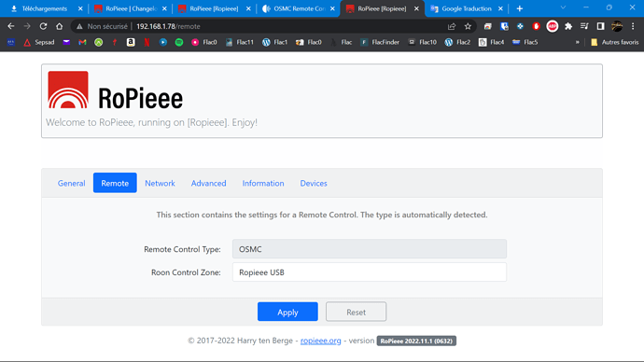The image size is (644, 362).
Task: Close the Google Traduction browser tab
Action: pyautogui.click(x=500, y=8)
